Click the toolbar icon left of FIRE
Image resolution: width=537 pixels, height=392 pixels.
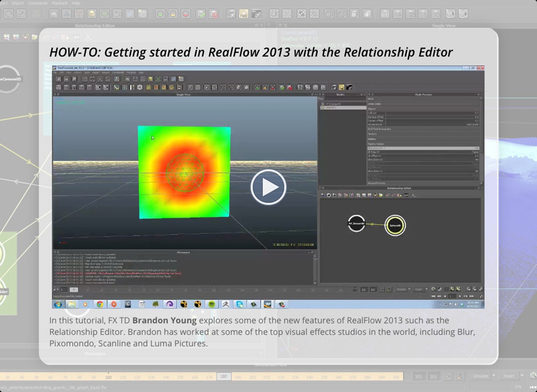point(231,14)
